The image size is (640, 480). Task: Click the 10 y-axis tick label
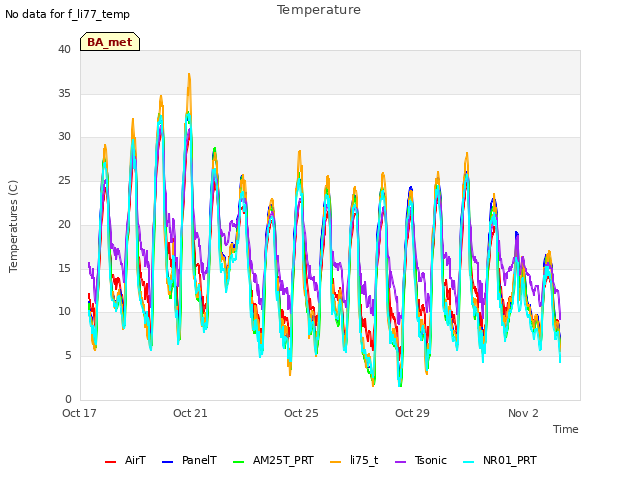64,311
